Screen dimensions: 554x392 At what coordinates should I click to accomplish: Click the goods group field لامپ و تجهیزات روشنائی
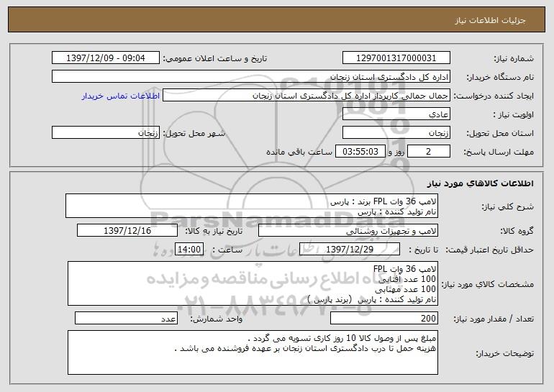click(x=348, y=231)
